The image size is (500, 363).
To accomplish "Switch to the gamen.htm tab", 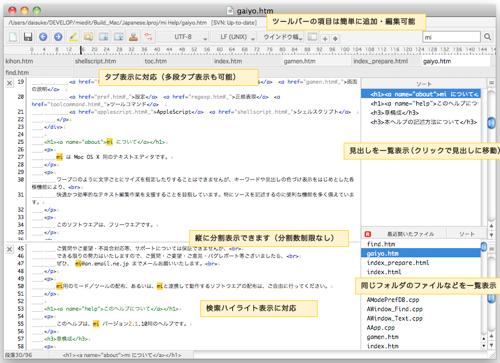I will coord(316,61).
